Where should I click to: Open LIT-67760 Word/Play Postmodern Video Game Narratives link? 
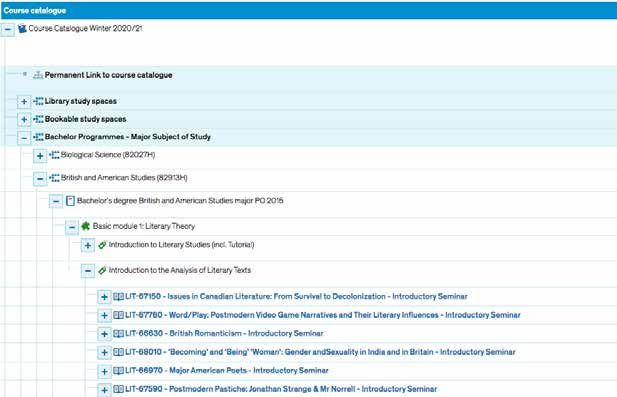(x=323, y=315)
